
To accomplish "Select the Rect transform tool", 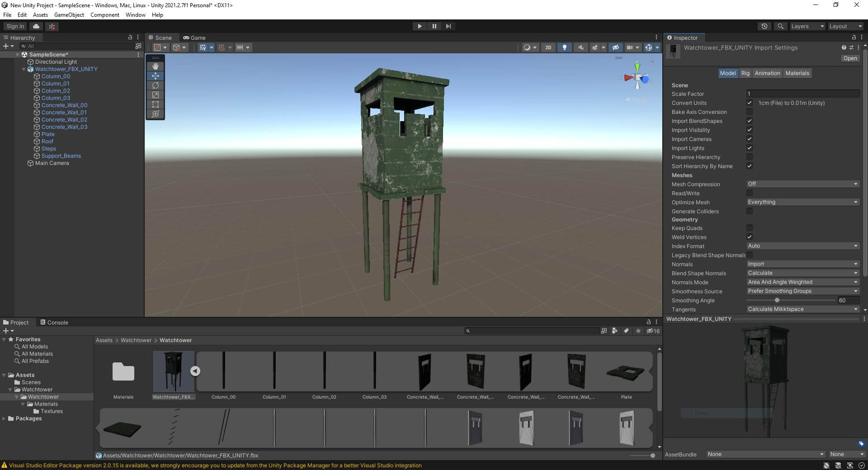I will [x=156, y=104].
